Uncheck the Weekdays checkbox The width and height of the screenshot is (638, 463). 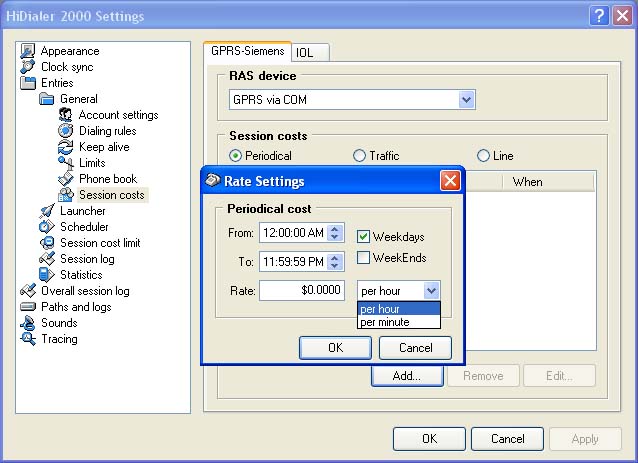pyautogui.click(x=363, y=236)
